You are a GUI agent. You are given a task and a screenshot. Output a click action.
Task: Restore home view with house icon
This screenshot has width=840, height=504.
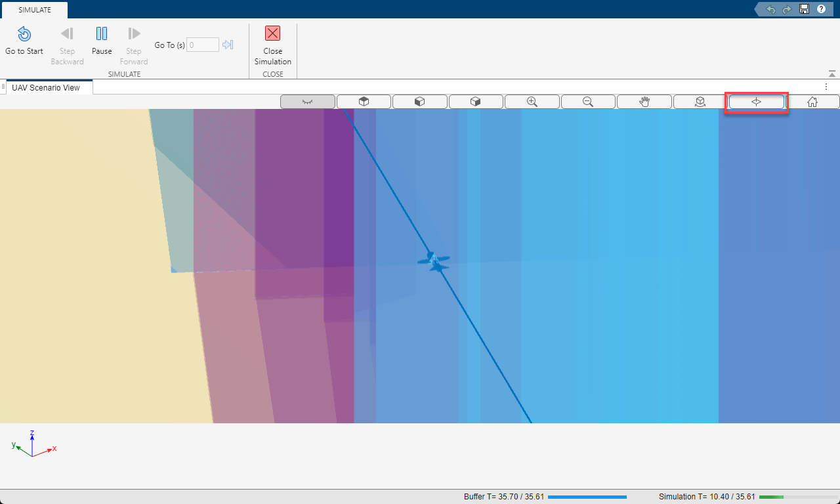pos(812,102)
